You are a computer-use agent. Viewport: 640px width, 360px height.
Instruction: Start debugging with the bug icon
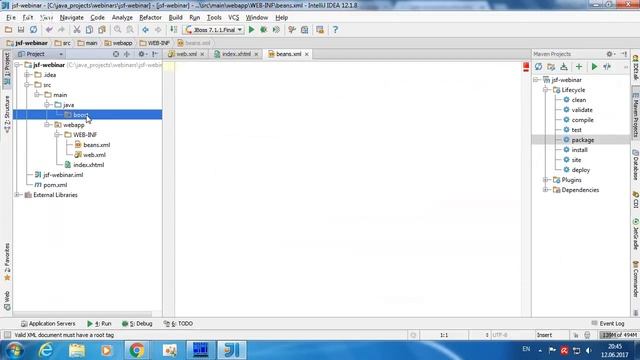(x=264, y=30)
